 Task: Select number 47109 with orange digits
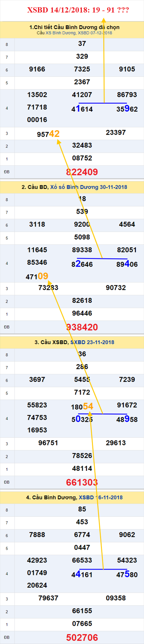[37, 276]
